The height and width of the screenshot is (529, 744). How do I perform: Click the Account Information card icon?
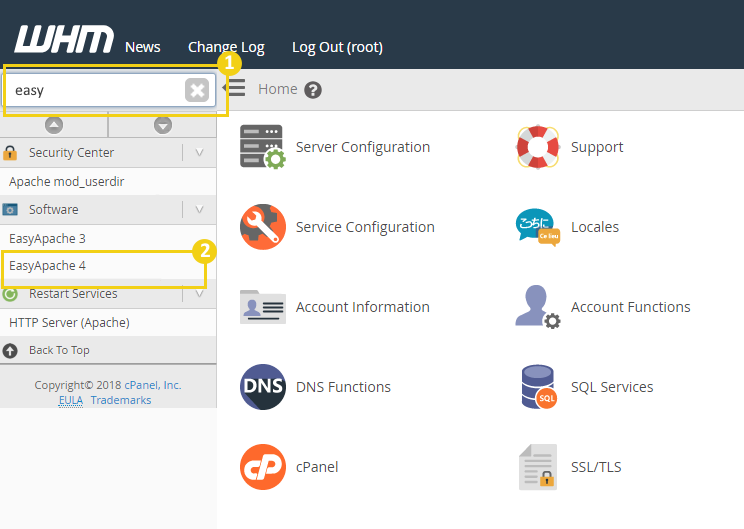pos(263,307)
